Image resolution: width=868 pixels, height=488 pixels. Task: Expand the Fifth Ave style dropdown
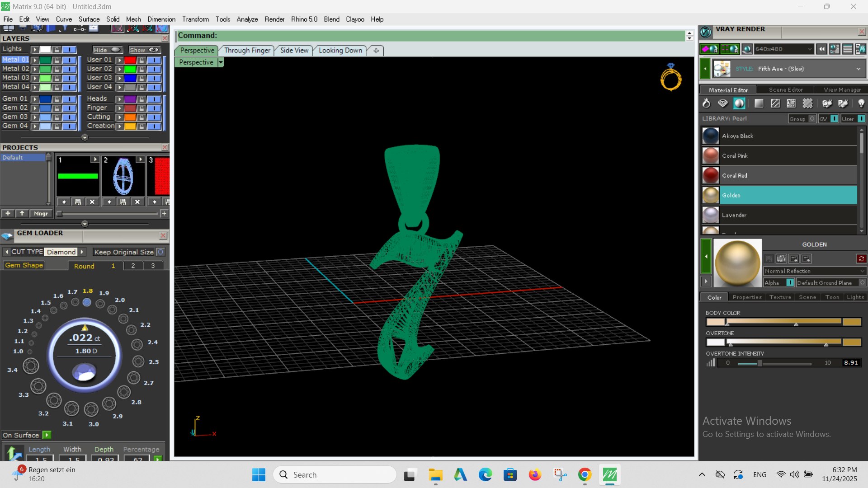pos(858,69)
